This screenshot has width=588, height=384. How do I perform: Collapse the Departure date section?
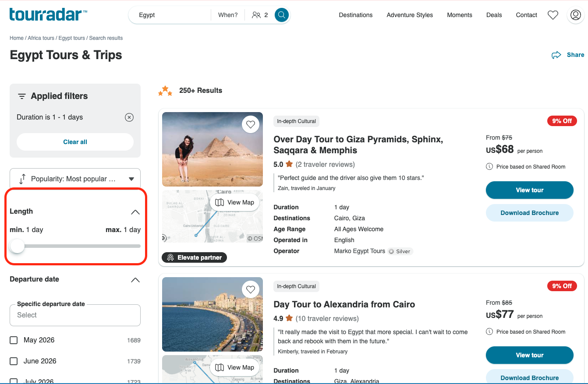(x=135, y=280)
